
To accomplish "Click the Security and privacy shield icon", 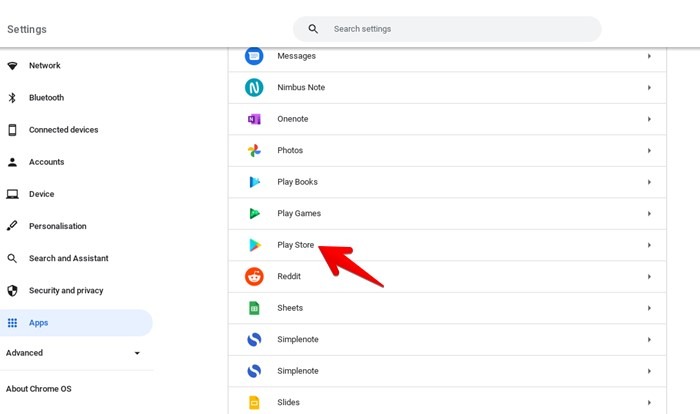I will pyautogui.click(x=12, y=291).
